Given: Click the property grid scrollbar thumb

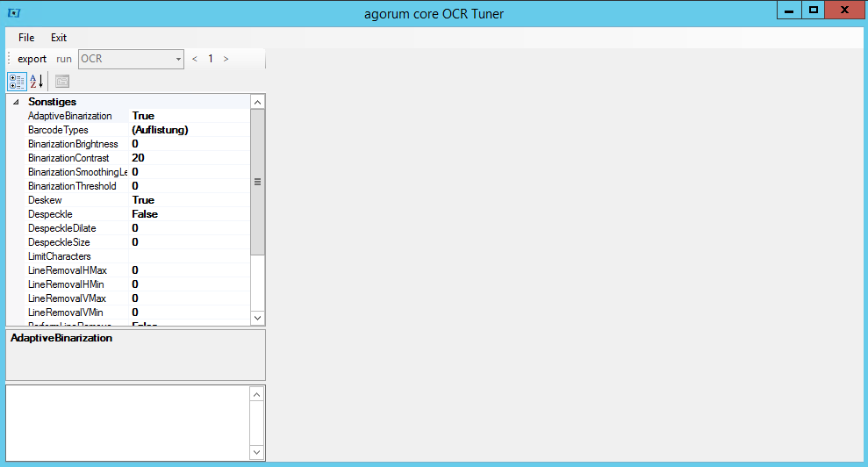Looking at the screenshot, I should (x=257, y=182).
